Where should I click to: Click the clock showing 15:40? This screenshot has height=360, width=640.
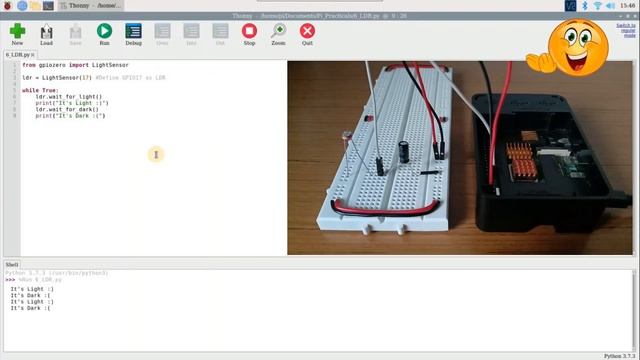point(627,6)
